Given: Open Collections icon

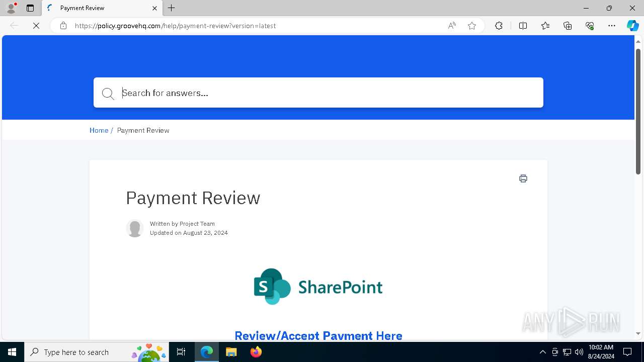Looking at the screenshot, I should tap(568, 26).
